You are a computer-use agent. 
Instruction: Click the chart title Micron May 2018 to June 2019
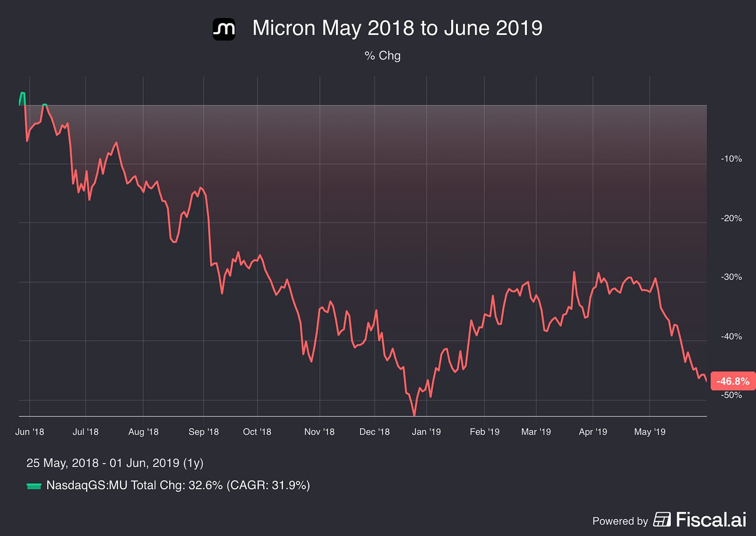(x=397, y=28)
